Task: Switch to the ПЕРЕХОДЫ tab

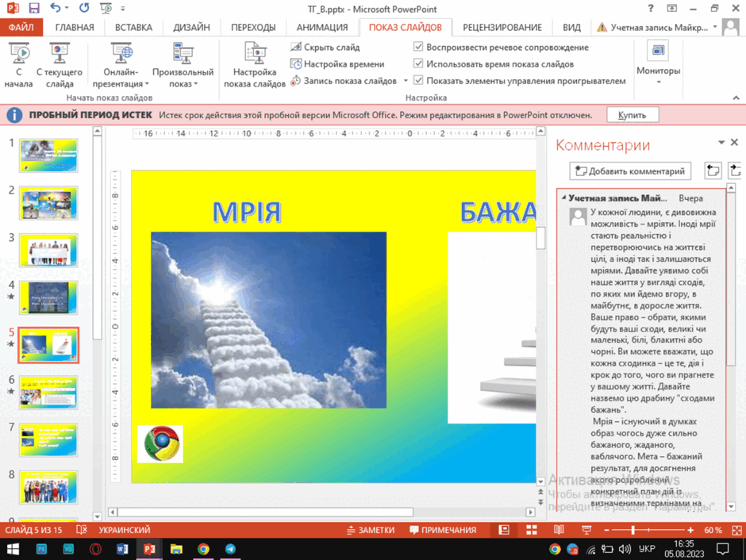Action: point(253,27)
